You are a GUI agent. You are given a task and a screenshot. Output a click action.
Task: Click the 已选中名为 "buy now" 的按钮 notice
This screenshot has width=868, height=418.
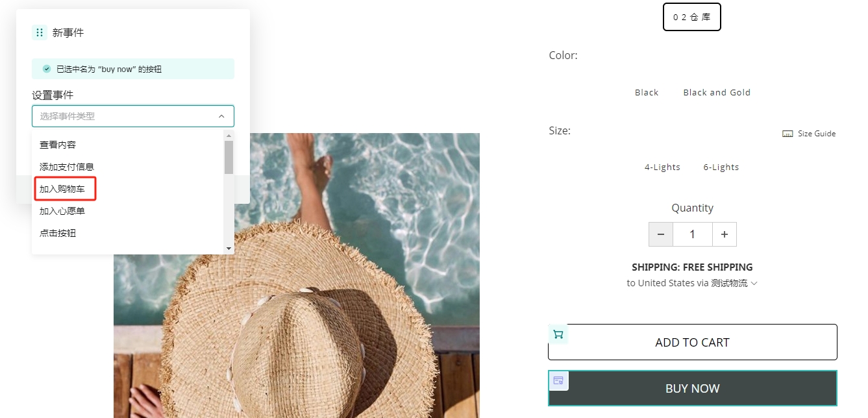pyautogui.click(x=133, y=69)
